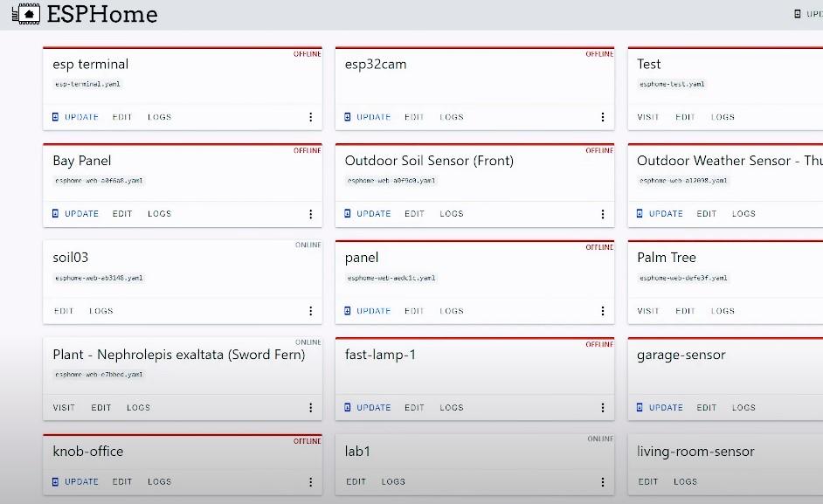
Task: View lab1 logs
Action: (393, 481)
